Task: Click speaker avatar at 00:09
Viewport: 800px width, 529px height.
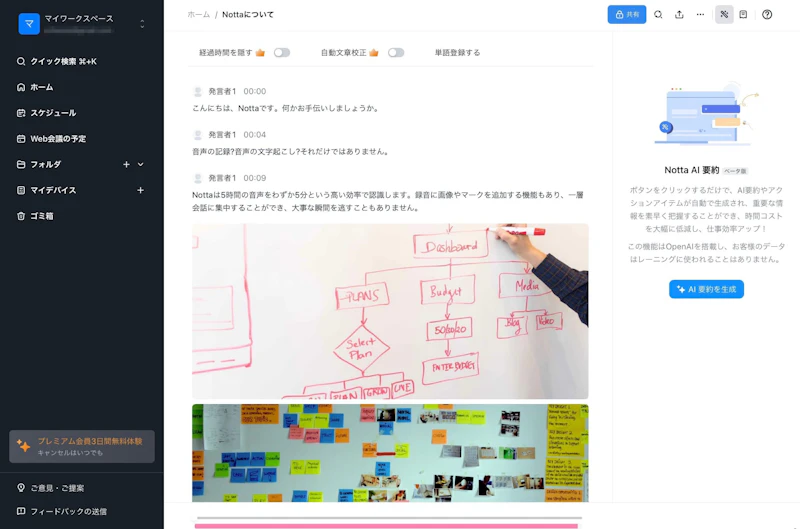Action: [198, 178]
